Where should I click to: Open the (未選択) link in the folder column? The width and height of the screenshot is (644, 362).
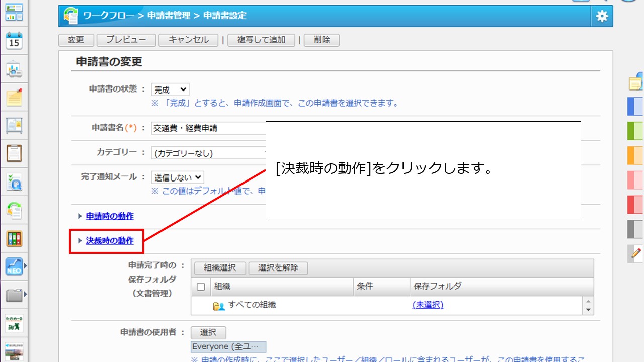[x=427, y=306]
